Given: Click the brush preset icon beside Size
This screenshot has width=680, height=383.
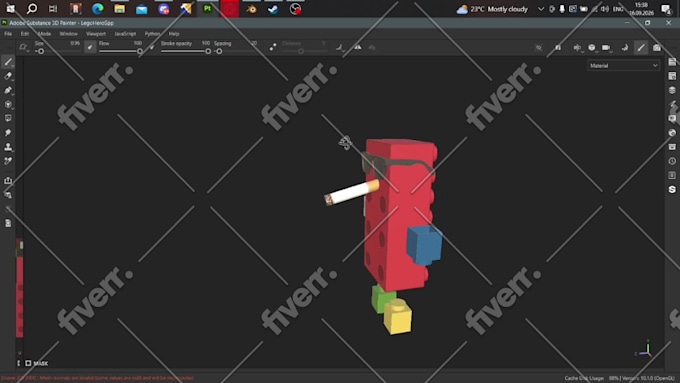Looking at the screenshot, I should (x=23, y=47).
